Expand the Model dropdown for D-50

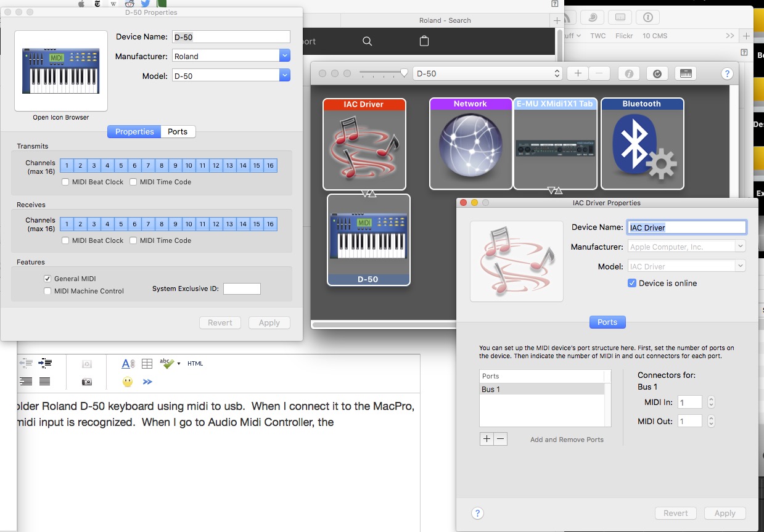pos(284,75)
